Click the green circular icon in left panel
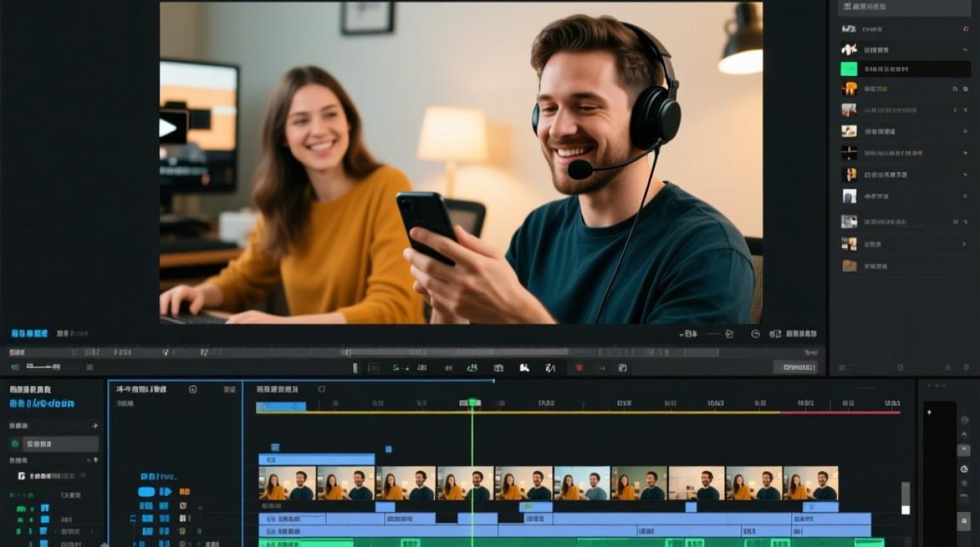 coord(15,443)
